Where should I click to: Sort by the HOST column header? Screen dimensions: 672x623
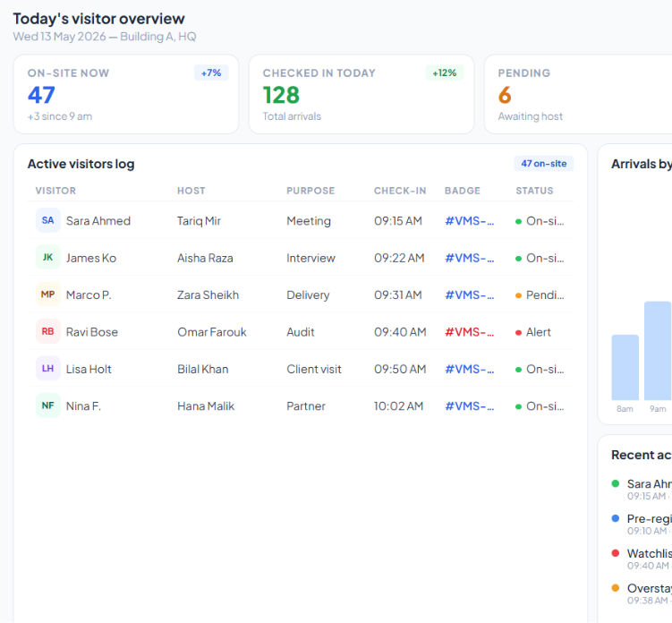(191, 191)
